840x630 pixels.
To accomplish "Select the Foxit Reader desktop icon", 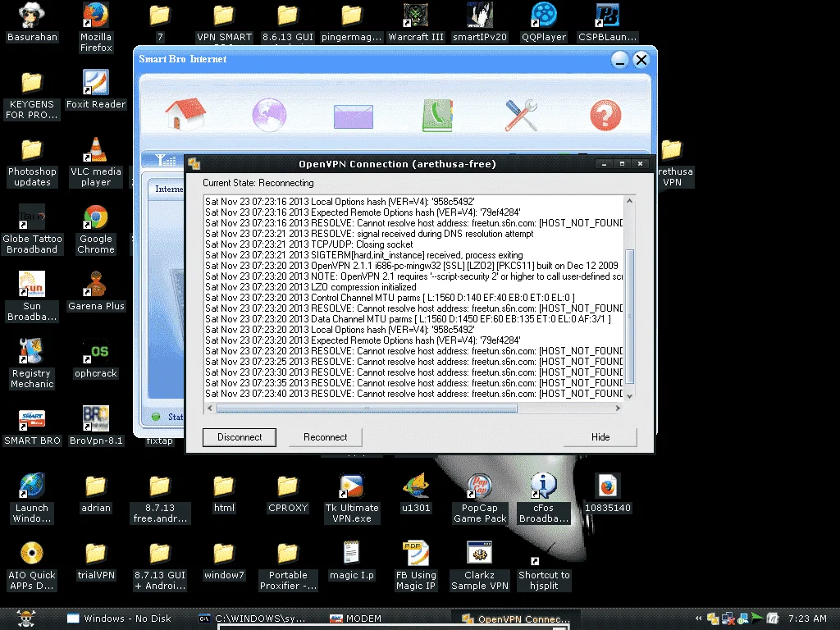I will pyautogui.click(x=96, y=89).
